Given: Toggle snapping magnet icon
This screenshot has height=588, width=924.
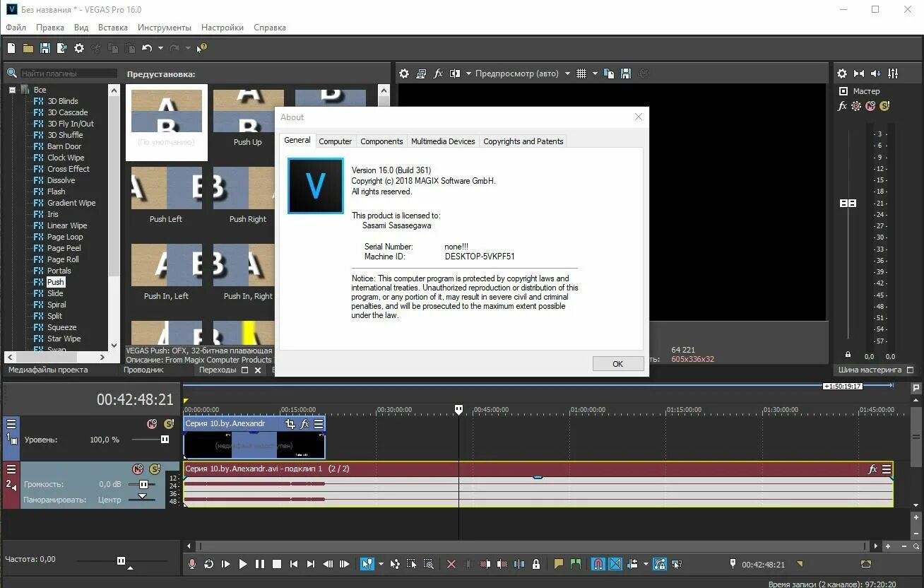Looking at the screenshot, I should (x=598, y=564).
